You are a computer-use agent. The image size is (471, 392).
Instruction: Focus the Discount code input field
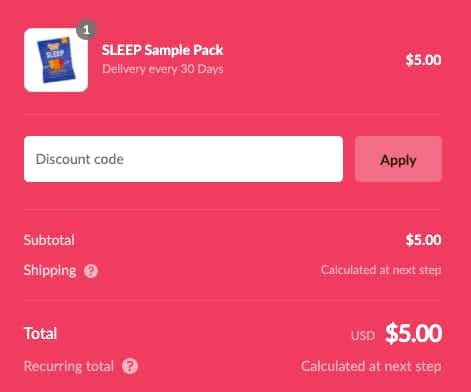coord(183,159)
